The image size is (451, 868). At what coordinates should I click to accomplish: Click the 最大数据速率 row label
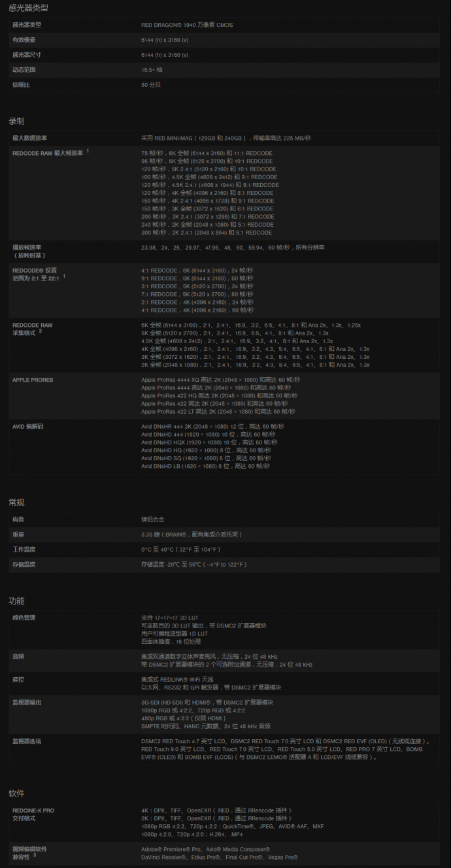29,138
